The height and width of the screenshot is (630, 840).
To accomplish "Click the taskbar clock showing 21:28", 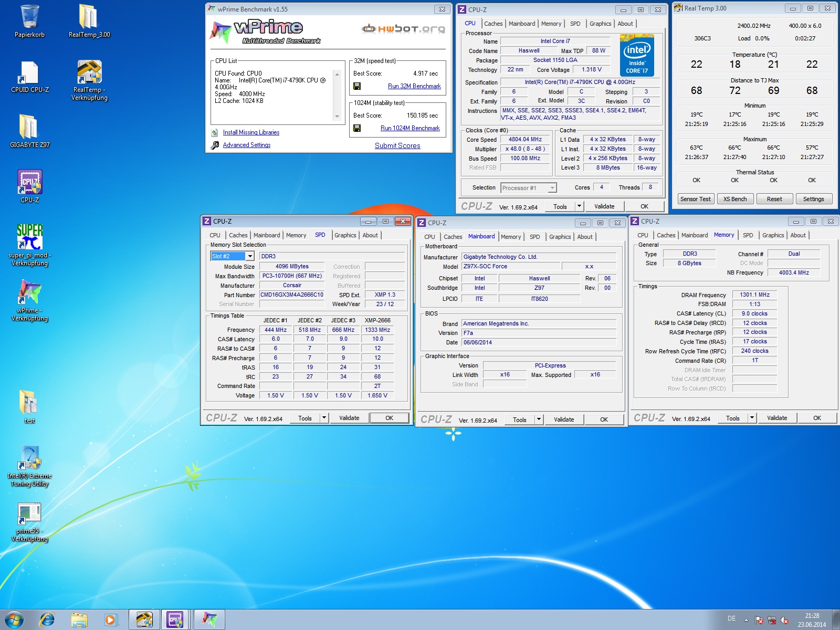I will (812, 620).
